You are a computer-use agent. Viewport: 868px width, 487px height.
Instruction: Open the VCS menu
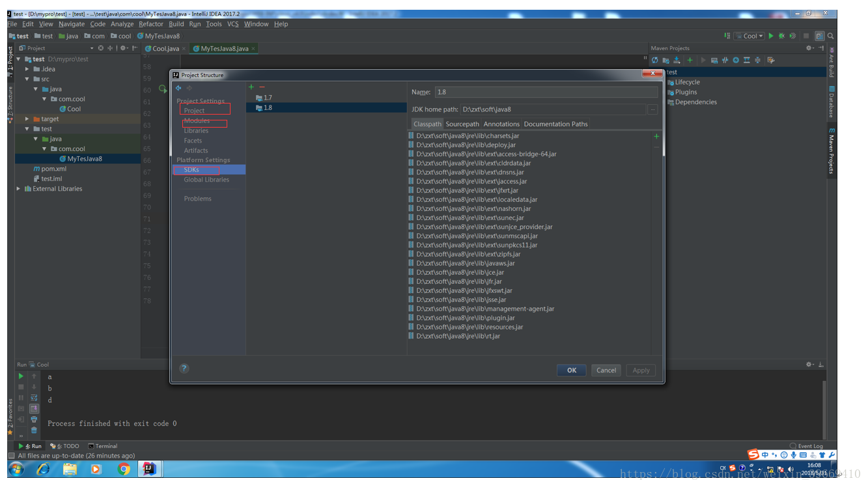pyautogui.click(x=232, y=24)
